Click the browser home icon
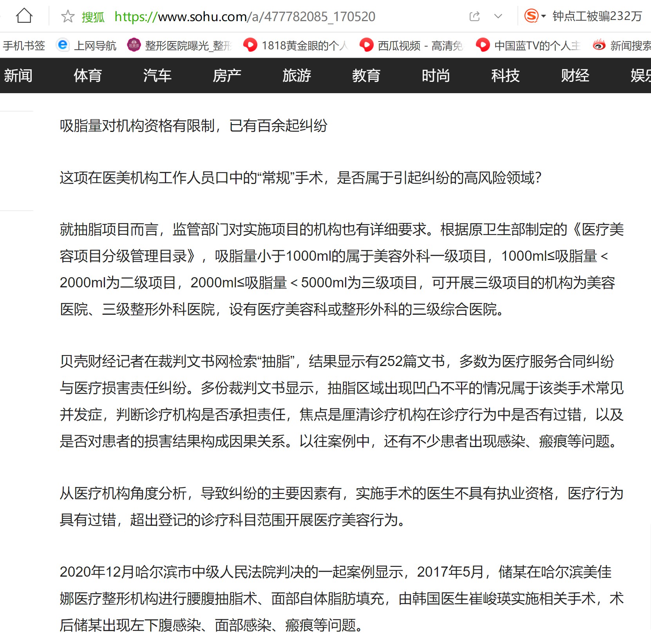651x644 pixels. click(24, 16)
